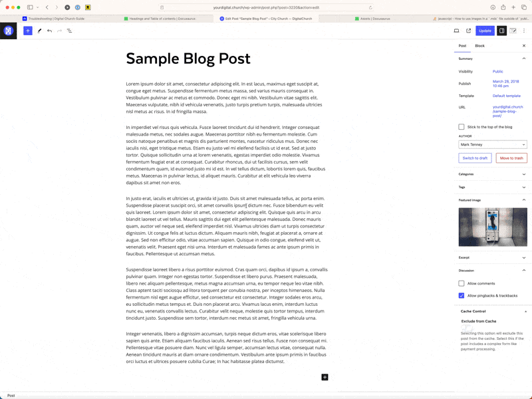Screen dimensions: 532x399
Task: Toggle the Exclude from Cache switch
Action: (467, 328)
